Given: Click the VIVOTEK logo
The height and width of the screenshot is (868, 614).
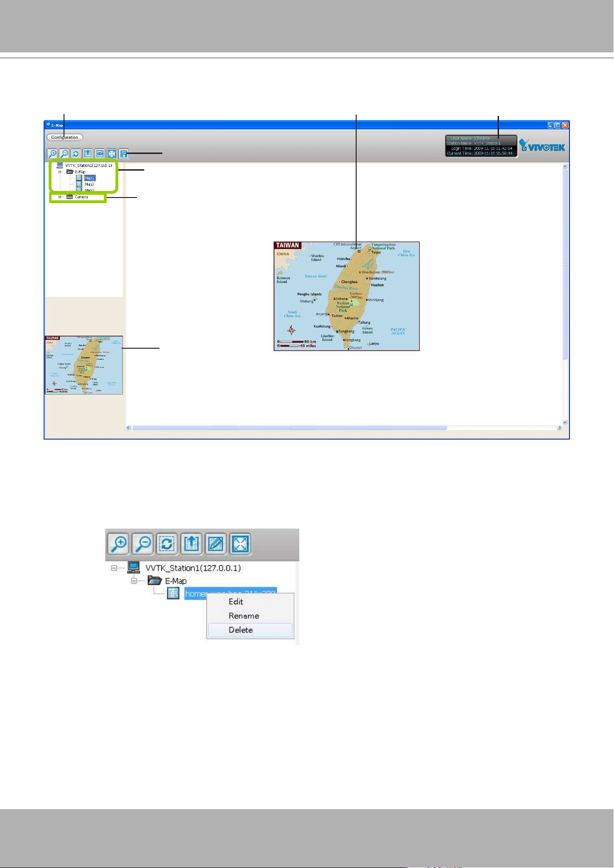Looking at the screenshot, I should [x=543, y=146].
